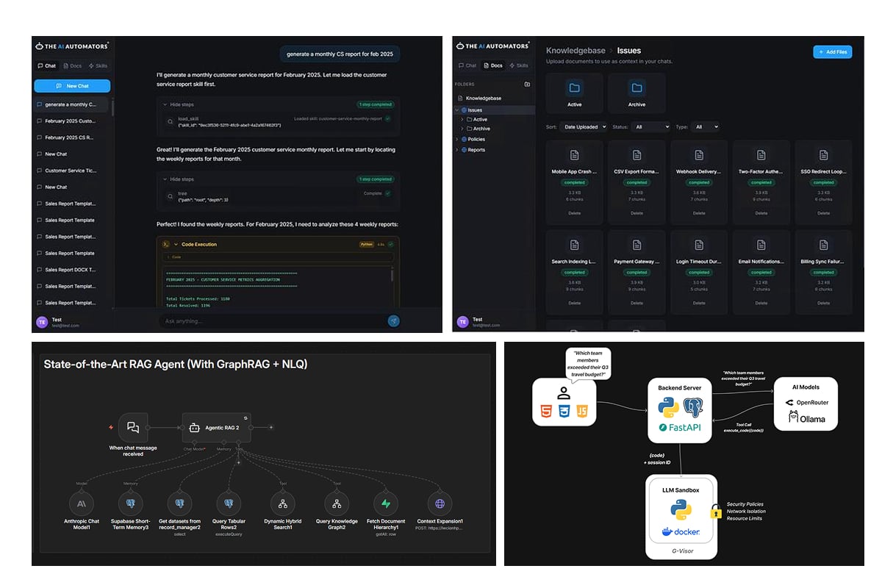Viewport: 882px width, 588px height.
Task: Click the Add Files button
Action: click(x=832, y=52)
